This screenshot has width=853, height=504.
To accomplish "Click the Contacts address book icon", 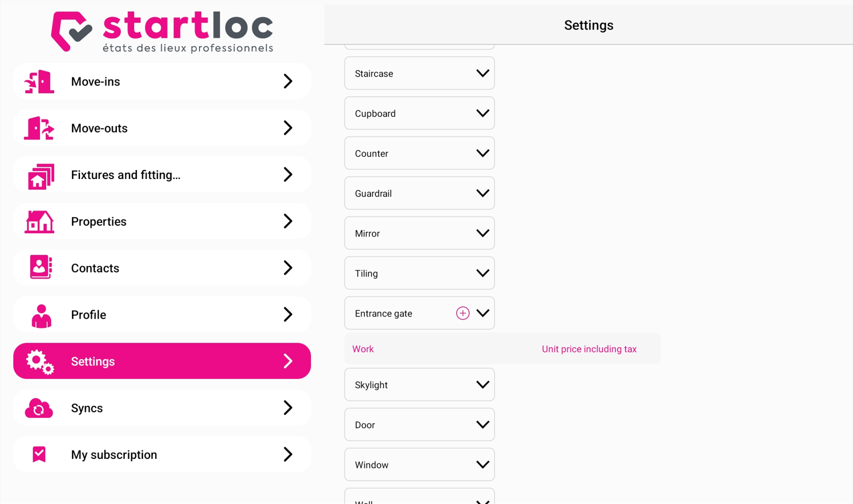I will (40, 267).
